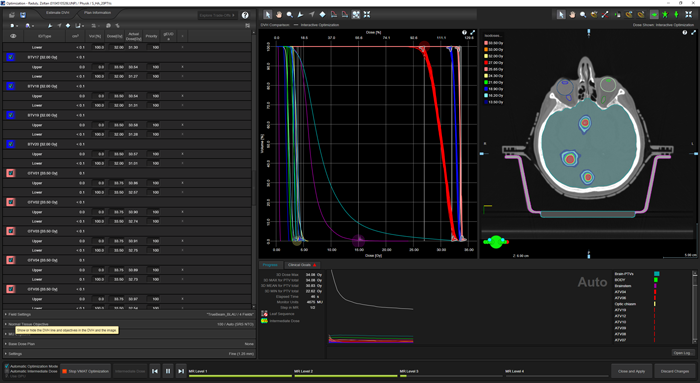This screenshot has height=383, width=700.
Task: Select the pan hand tool in DVH toolbar
Action: (279, 15)
